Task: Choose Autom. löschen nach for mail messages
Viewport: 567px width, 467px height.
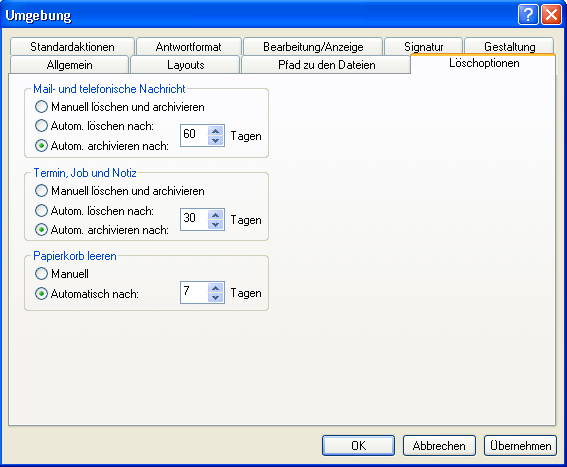Action: pos(94,126)
